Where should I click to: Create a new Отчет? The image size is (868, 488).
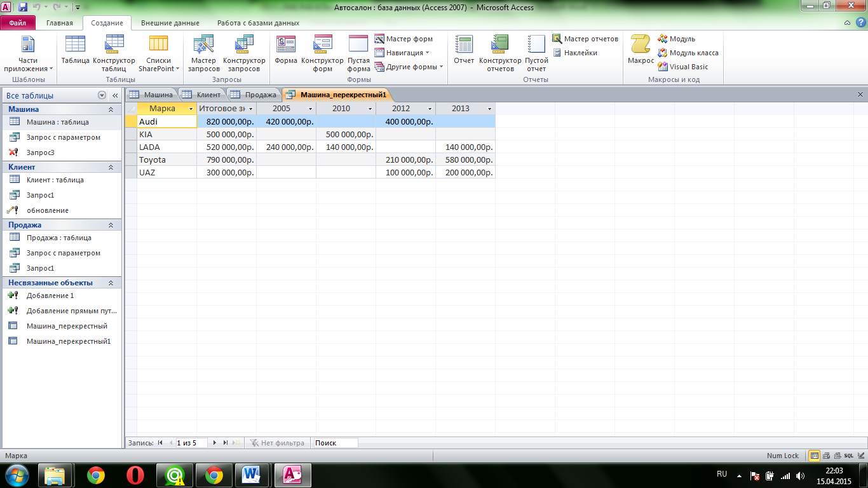[x=464, y=50]
